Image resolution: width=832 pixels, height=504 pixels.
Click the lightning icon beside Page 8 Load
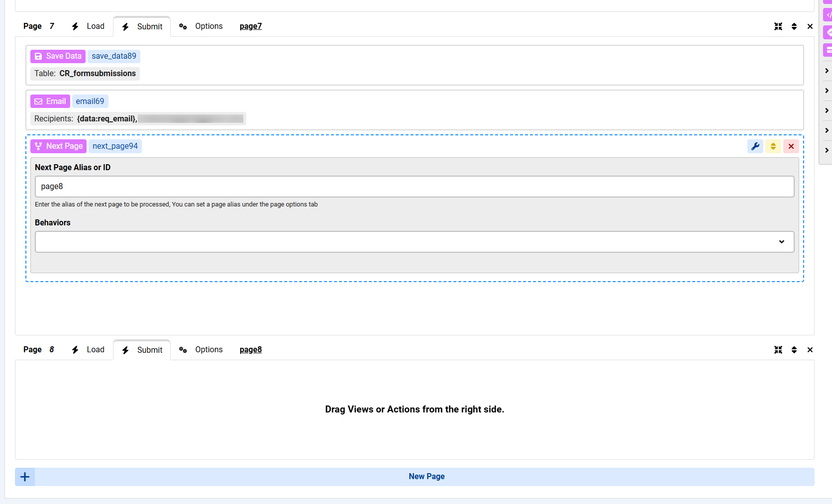coord(75,349)
